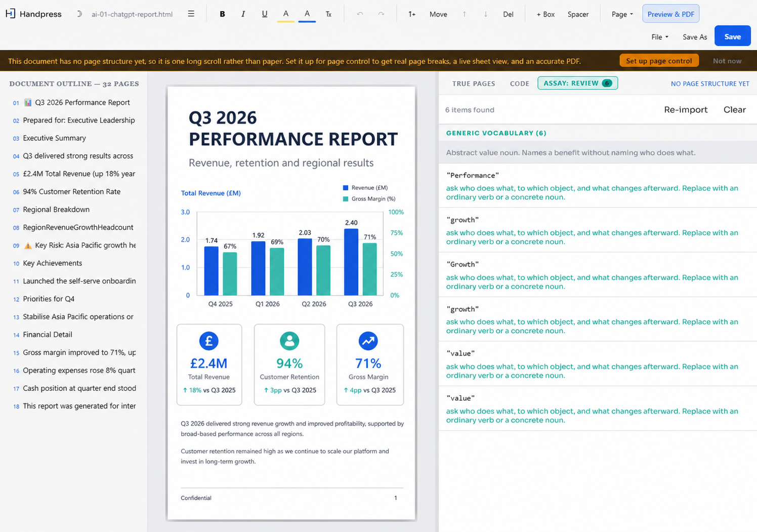The height and width of the screenshot is (532, 757).
Task: Toggle dark mode with the moon icon
Action: [x=79, y=14]
